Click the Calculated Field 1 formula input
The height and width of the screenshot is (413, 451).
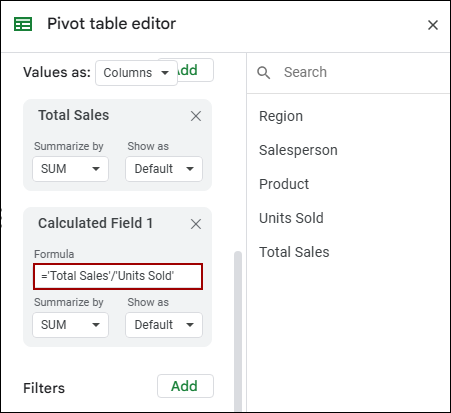pyautogui.click(x=118, y=276)
